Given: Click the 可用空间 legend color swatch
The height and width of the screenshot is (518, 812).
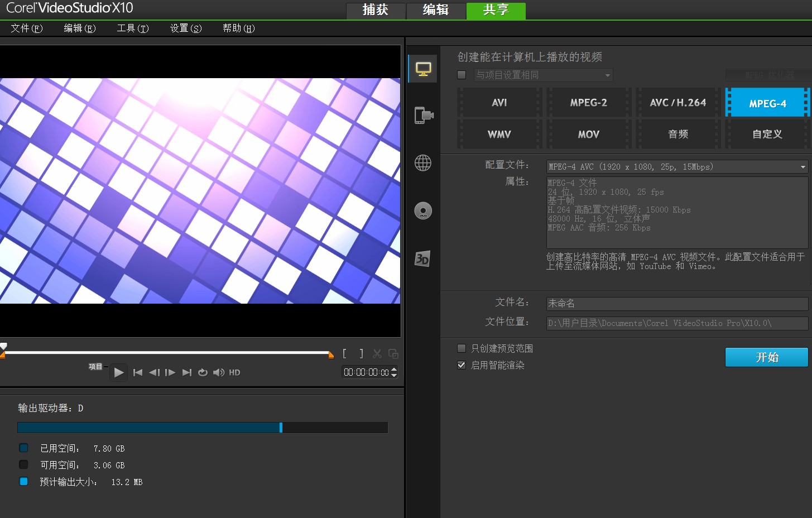Looking at the screenshot, I should [23, 464].
